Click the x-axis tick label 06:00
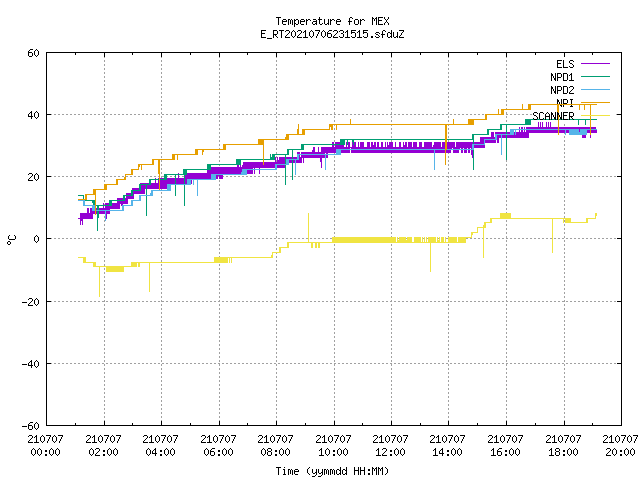 (218, 452)
